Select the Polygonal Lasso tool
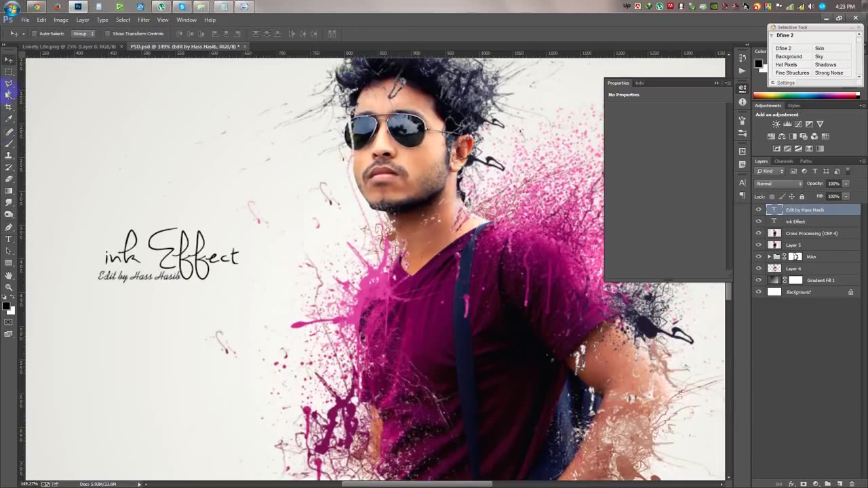868x488 pixels. click(x=9, y=83)
